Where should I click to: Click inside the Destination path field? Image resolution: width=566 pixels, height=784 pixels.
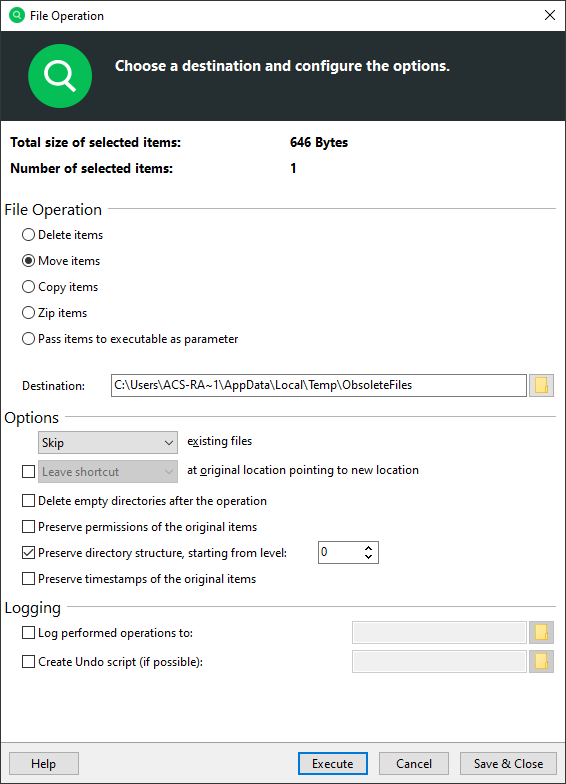tap(318, 386)
